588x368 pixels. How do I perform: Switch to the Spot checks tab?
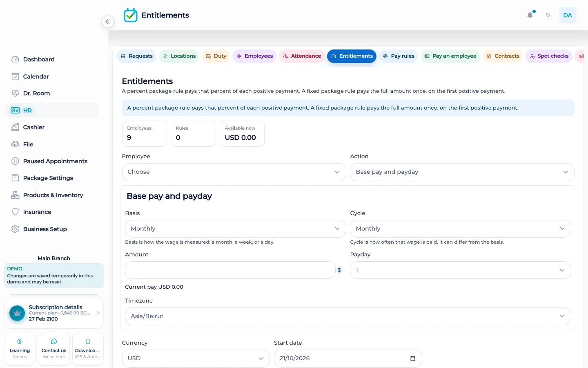tap(549, 56)
